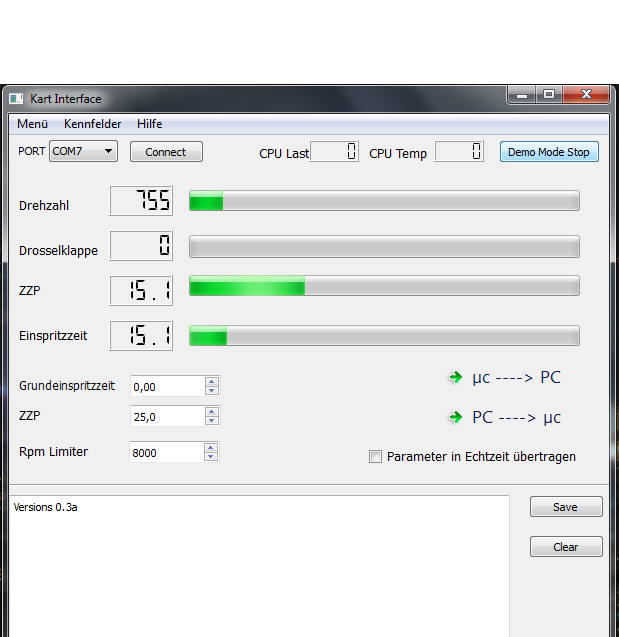Image resolution: width=619 pixels, height=637 pixels.
Task: Close the Kart Interface window
Action: 586,95
